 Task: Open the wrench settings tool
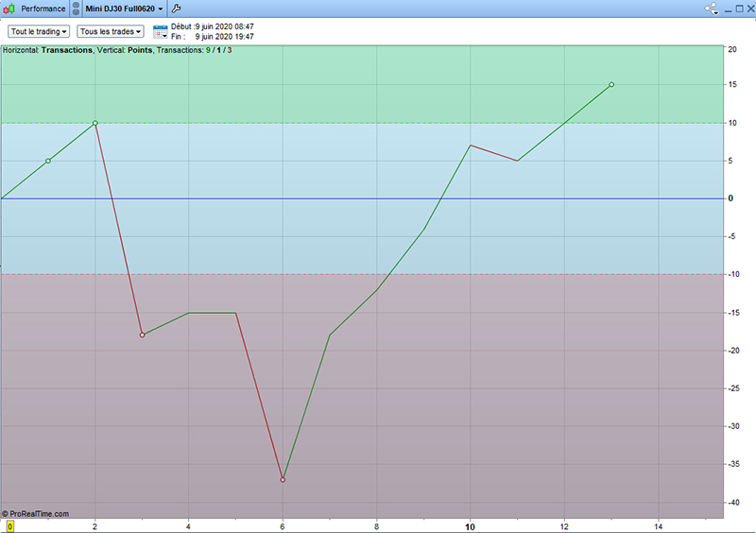point(176,9)
